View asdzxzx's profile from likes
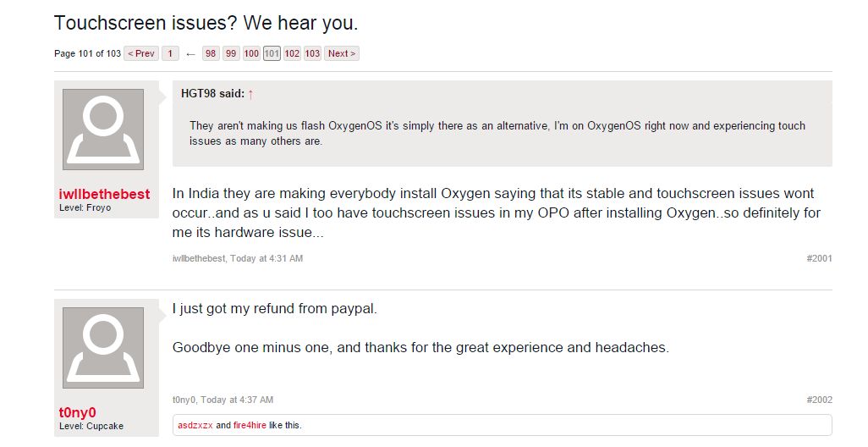868x447 pixels. (195, 425)
